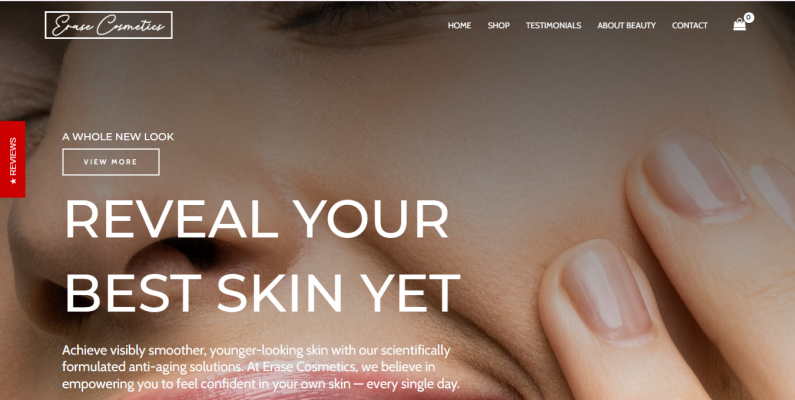Viewport: 795px width, 400px height.
Task: Select TESTIMONIALS in the navigation
Action: point(553,25)
